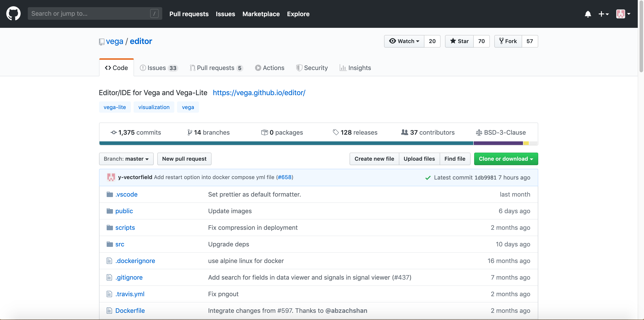Open the 128 releases tag link
644x320 pixels.
(x=355, y=132)
